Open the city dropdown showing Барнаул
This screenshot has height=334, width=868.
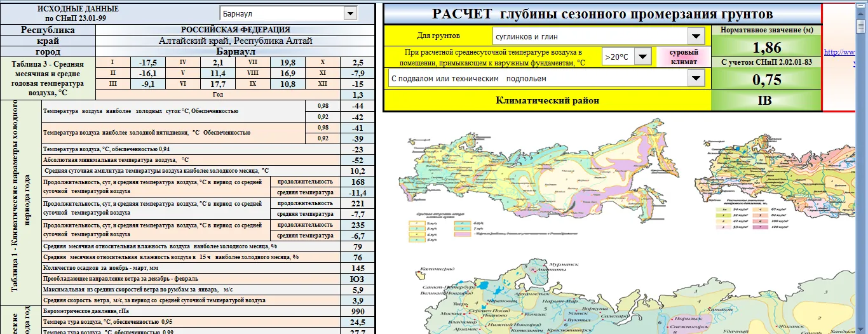click(x=289, y=14)
